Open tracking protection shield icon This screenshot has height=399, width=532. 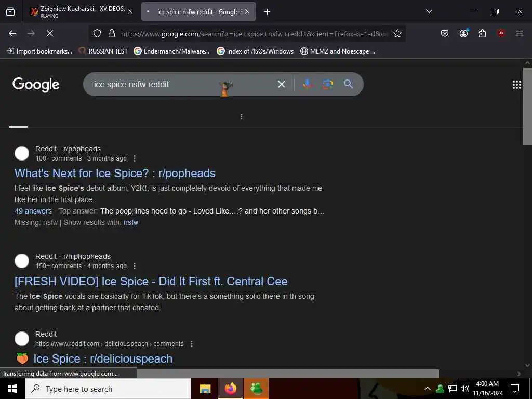click(x=97, y=34)
